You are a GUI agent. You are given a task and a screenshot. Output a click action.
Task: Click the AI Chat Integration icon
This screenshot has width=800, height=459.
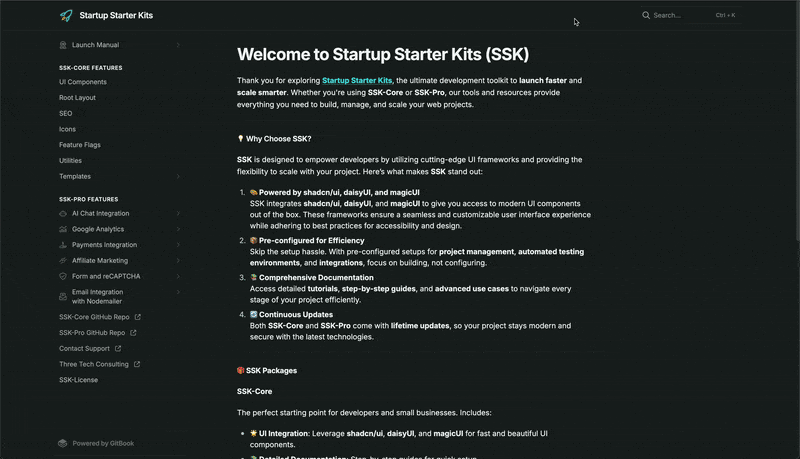pos(63,213)
